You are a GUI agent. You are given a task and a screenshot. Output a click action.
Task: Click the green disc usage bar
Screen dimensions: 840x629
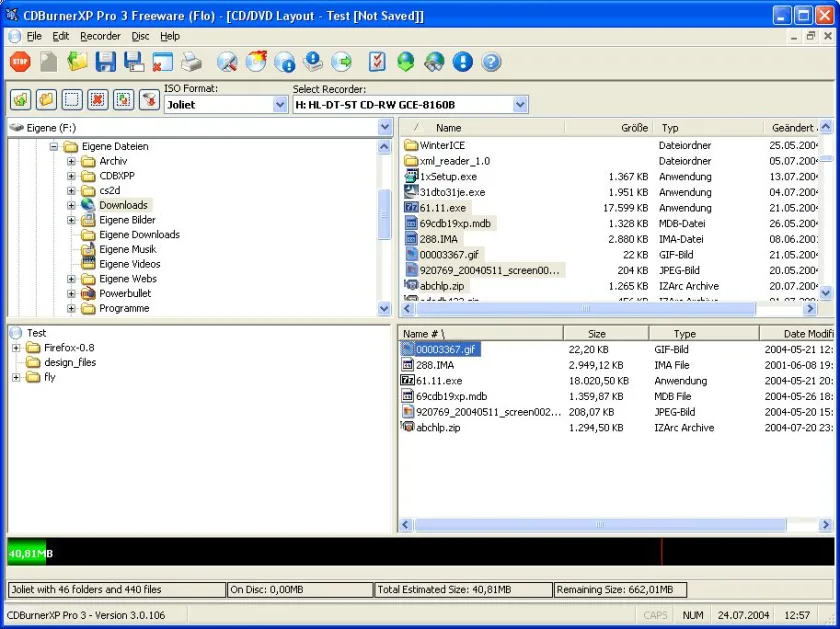[x=27, y=552]
